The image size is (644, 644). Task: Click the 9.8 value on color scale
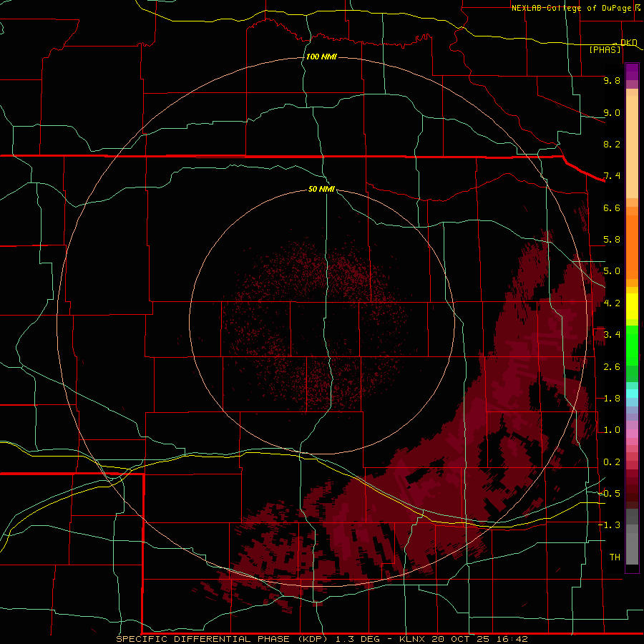point(612,80)
